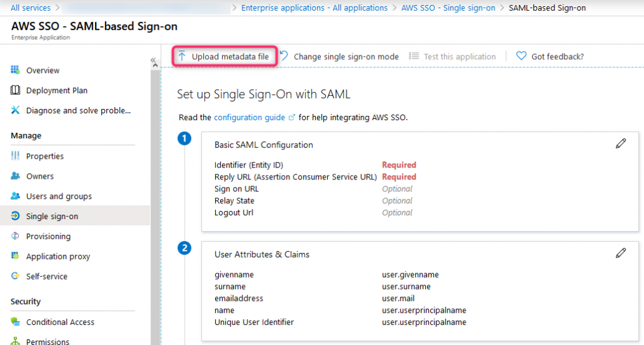Click the Conditional Access shield icon
Image resolution: width=644 pixels, height=345 pixels.
tap(15, 322)
